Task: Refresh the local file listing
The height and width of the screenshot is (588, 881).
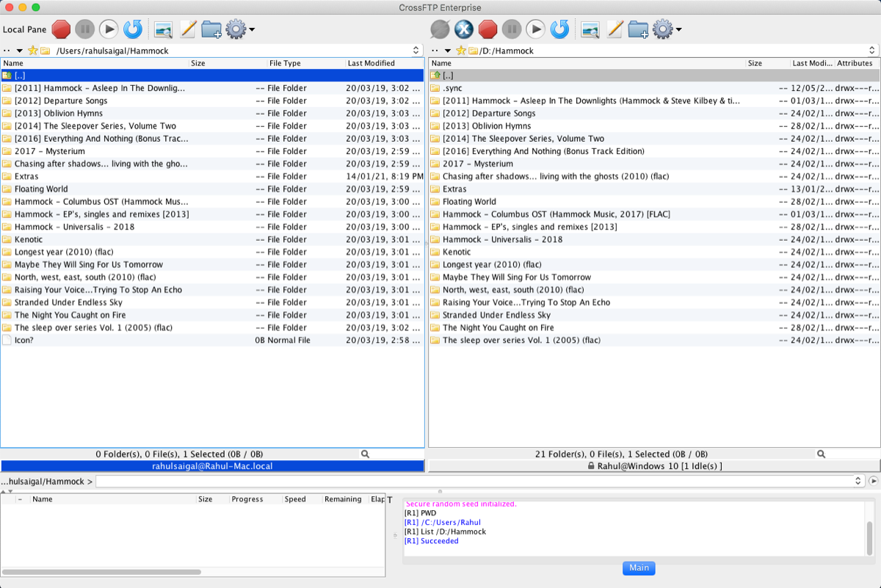Action: pyautogui.click(x=132, y=29)
